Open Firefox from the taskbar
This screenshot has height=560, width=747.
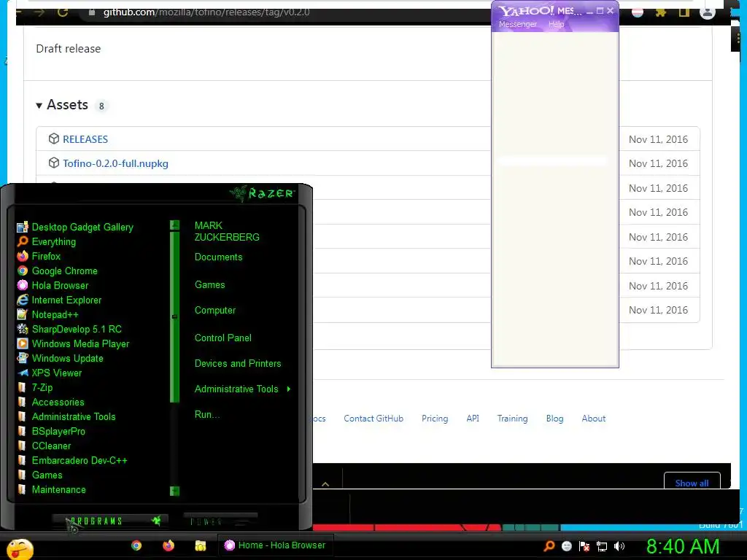click(169, 545)
